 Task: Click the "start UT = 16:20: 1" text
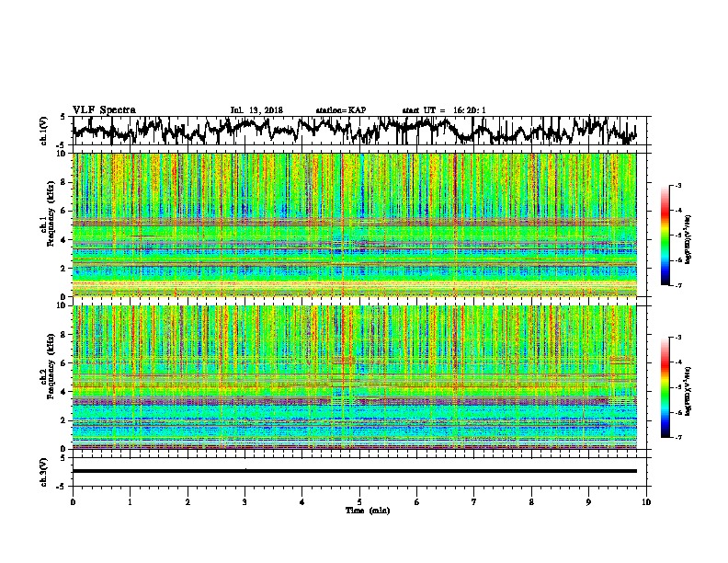pyautogui.click(x=444, y=110)
